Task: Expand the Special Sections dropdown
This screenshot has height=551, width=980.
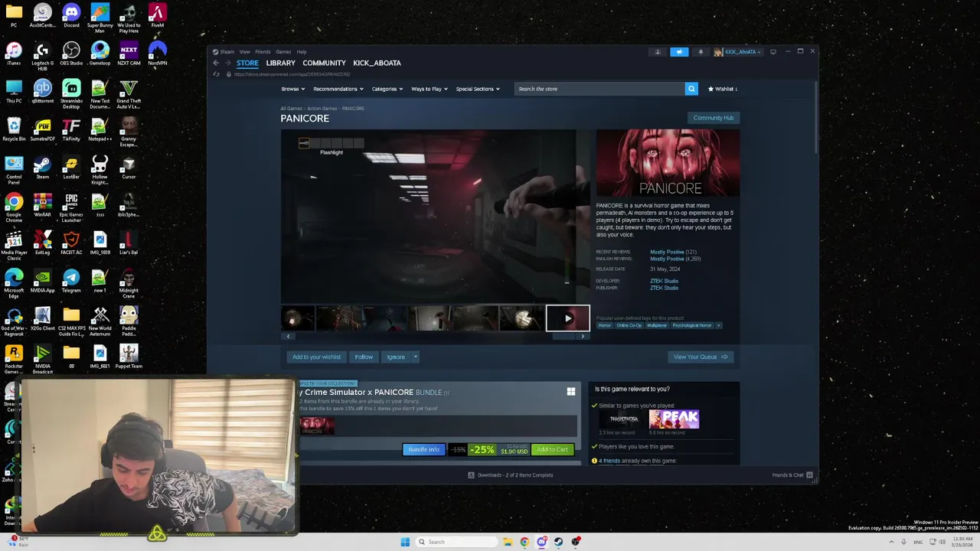Action: pos(478,89)
